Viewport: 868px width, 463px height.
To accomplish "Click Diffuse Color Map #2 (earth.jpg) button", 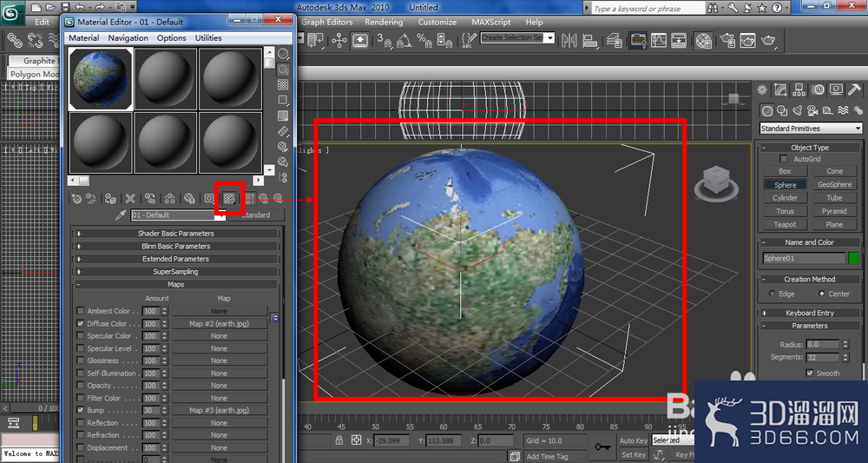I will pyautogui.click(x=220, y=323).
